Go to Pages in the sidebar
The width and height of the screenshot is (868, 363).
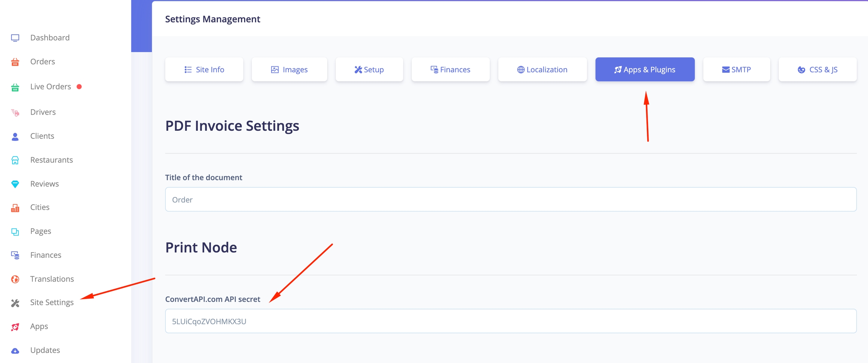coord(41,231)
